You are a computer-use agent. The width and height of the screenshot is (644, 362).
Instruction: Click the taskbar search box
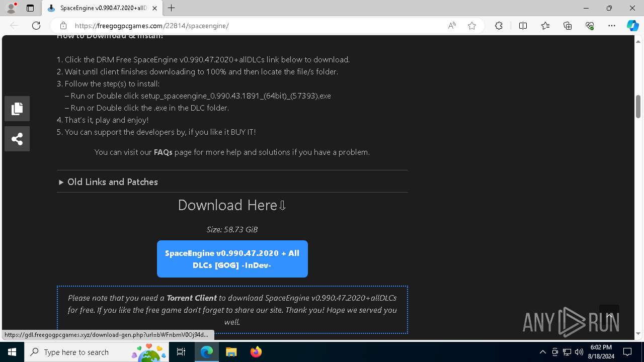pyautogui.click(x=97, y=352)
